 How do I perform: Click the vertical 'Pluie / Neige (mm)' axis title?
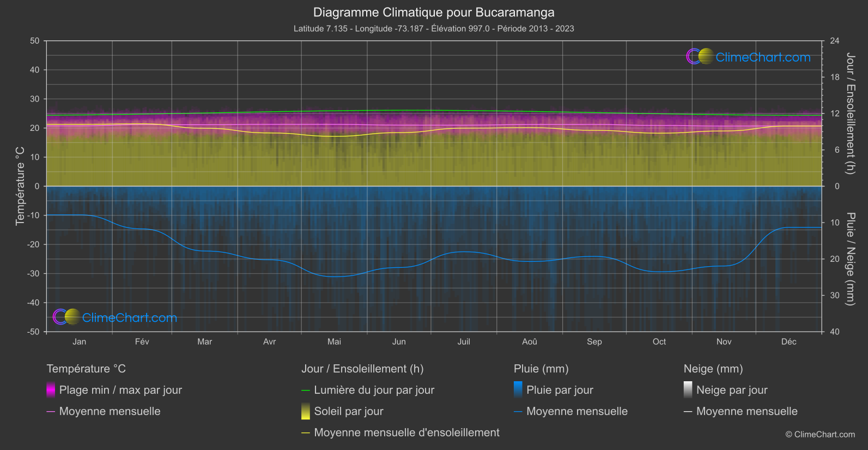pos(850,259)
